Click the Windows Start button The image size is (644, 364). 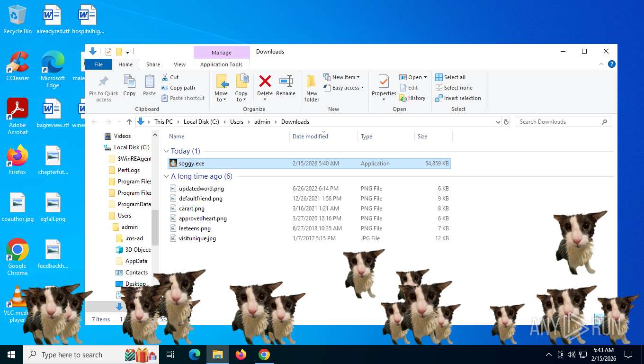click(x=11, y=355)
